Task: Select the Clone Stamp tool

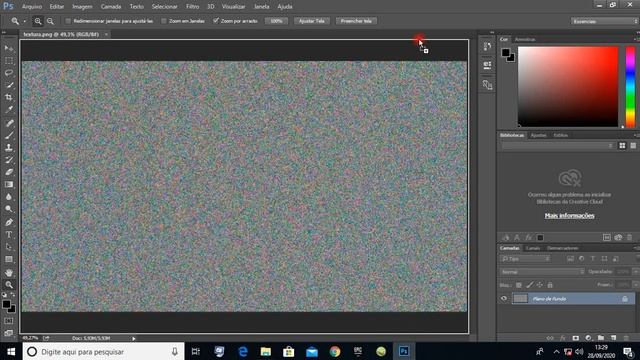Action: pyautogui.click(x=9, y=147)
